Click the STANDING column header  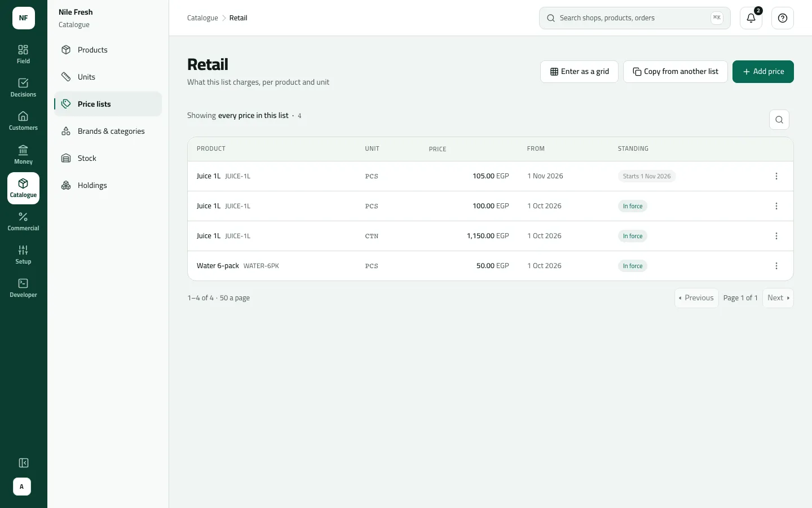(633, 149)
